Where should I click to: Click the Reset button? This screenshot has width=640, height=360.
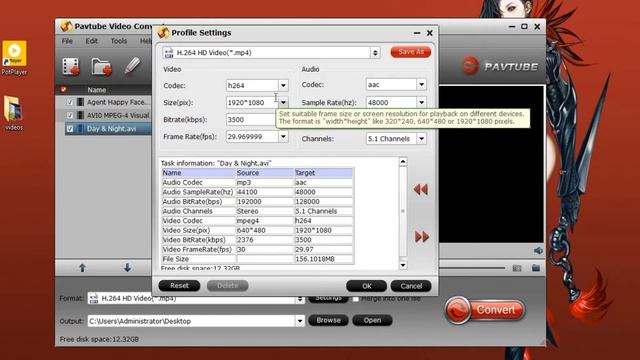[x=179, y=286]
